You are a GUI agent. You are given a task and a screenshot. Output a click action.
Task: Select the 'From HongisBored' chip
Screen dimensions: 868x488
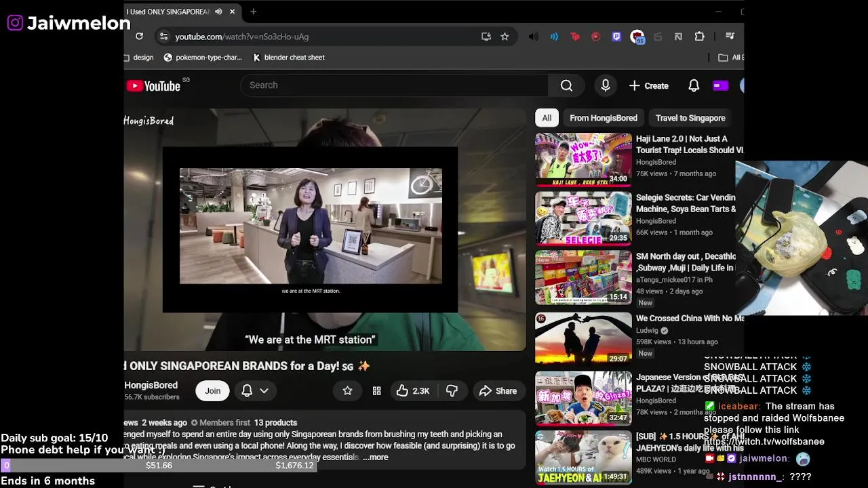(604, 118)
